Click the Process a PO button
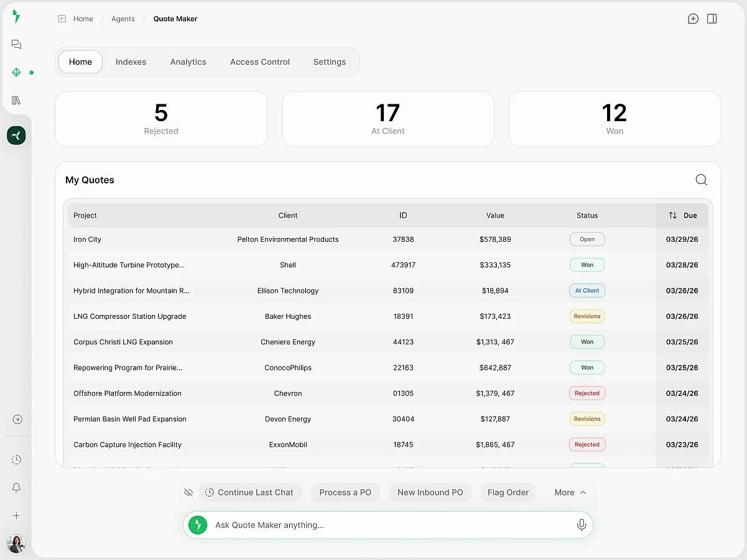The width and height of the screenshot is (747, 560). tap(345, 492)
